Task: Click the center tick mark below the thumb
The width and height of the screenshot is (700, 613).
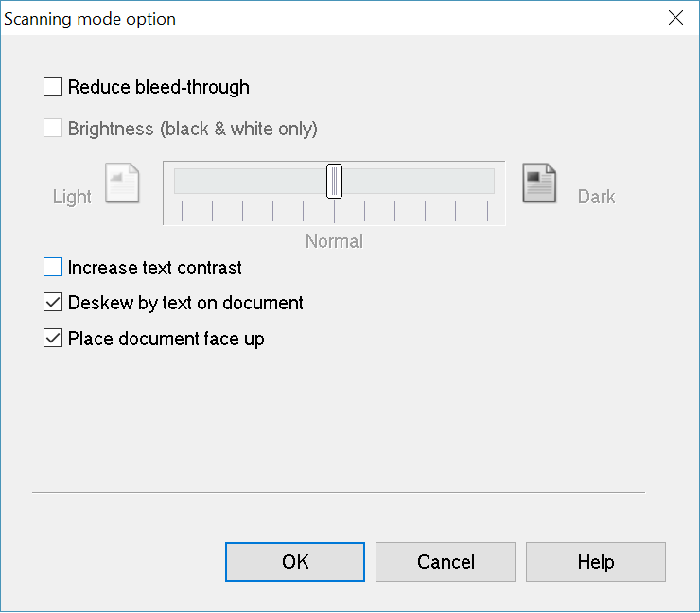Action: click(334, 210)
